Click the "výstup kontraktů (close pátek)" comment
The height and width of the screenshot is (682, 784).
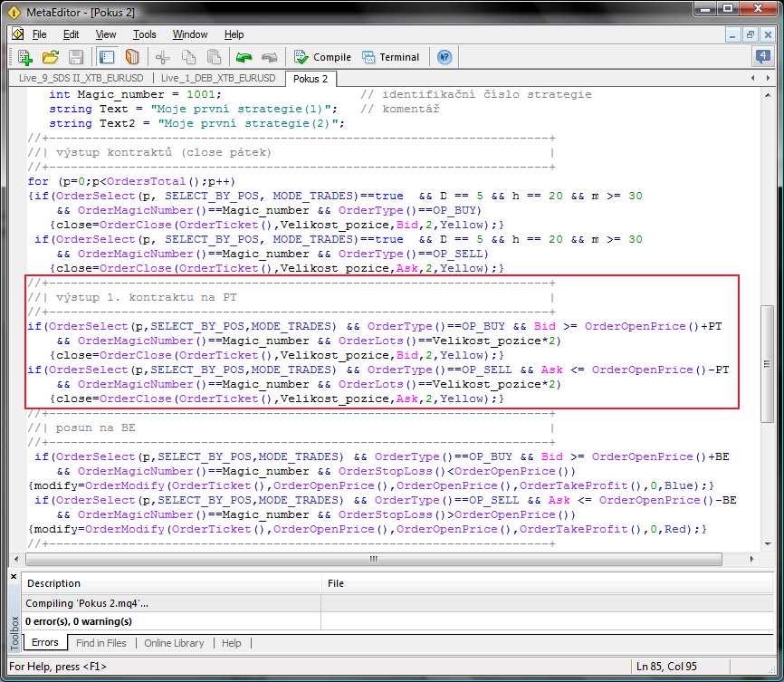(163, 152)
